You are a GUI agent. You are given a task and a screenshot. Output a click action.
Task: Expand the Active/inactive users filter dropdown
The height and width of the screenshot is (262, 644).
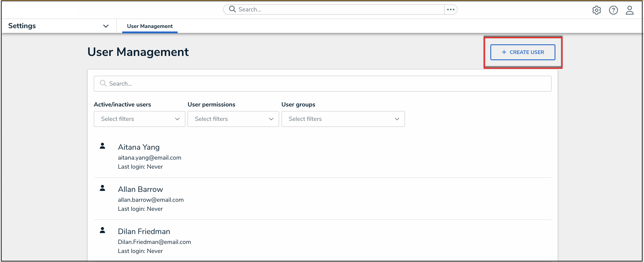(x=139, y=119)
